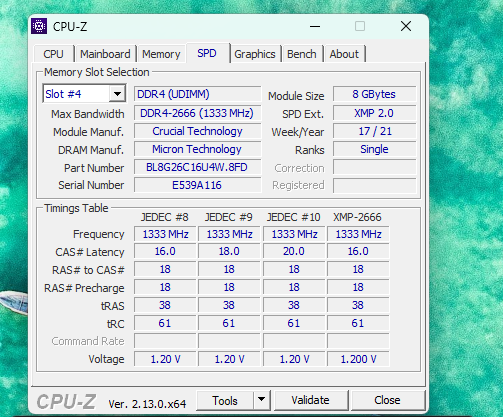Click the 8 GBytes module size value
This screenshot has height=417, width=503.
point(374,94)
